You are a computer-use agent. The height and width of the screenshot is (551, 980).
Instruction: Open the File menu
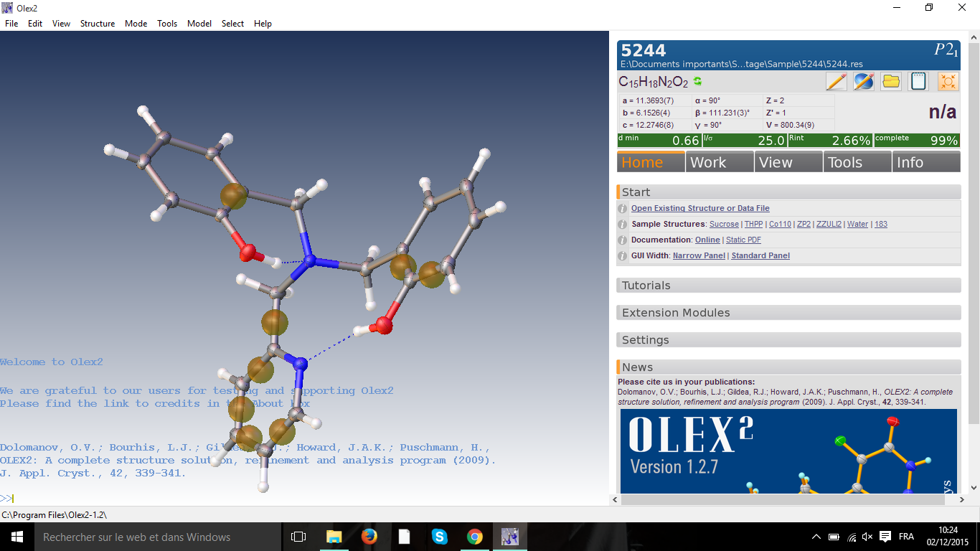point(11,23)
